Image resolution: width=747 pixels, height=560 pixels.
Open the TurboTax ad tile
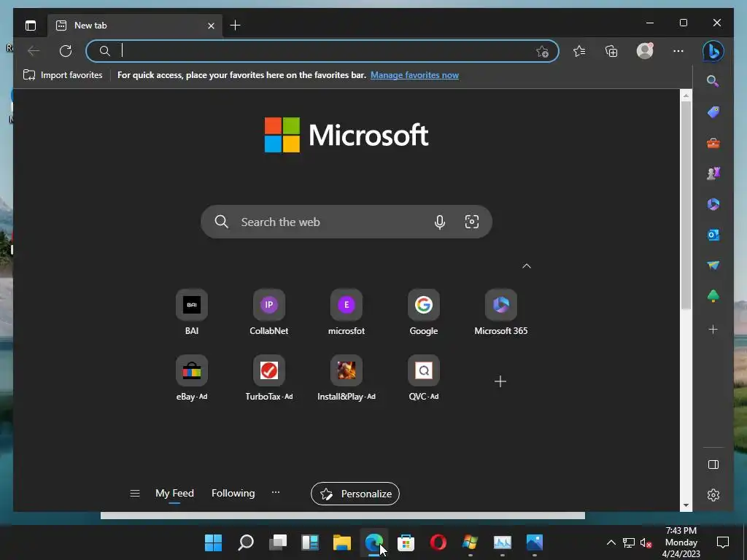pos(268,378)
